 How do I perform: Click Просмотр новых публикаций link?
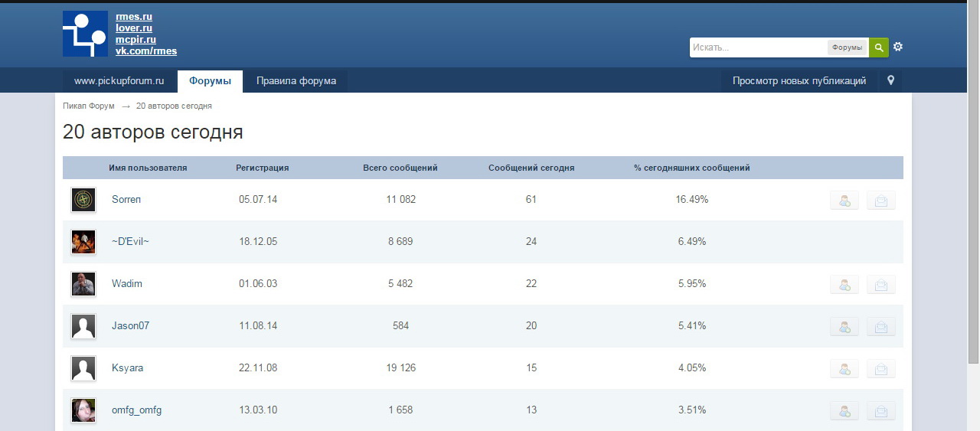click(799, 81)
